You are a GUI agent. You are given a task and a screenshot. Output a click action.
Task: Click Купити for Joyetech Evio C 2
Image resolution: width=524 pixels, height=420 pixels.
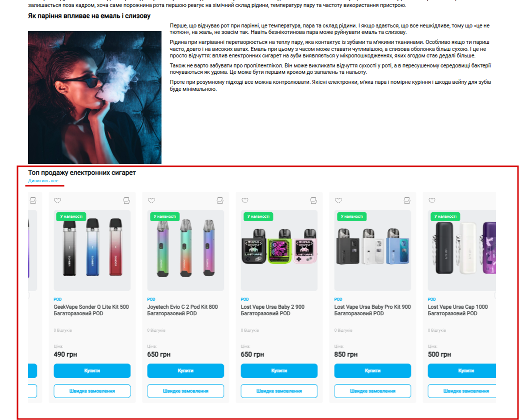(x=185, y=371)
